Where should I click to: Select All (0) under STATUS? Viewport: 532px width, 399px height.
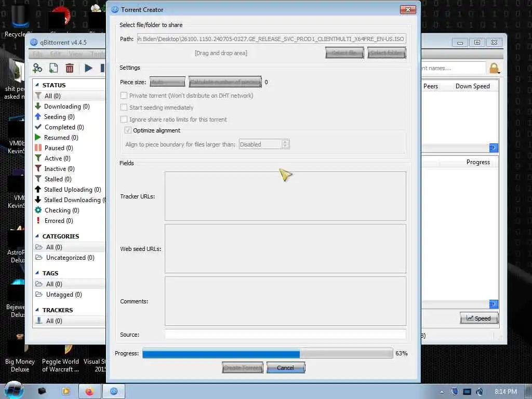(x=52, y=96)
